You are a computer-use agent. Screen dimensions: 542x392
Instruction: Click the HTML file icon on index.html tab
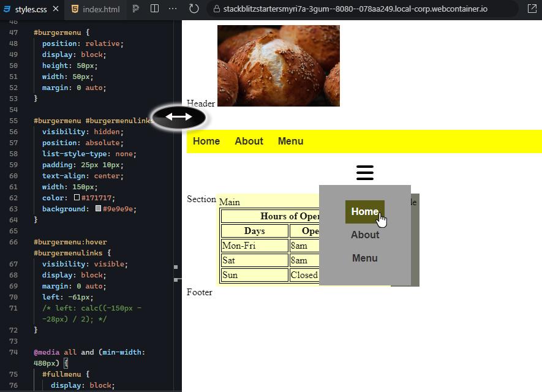pos(75,9)
